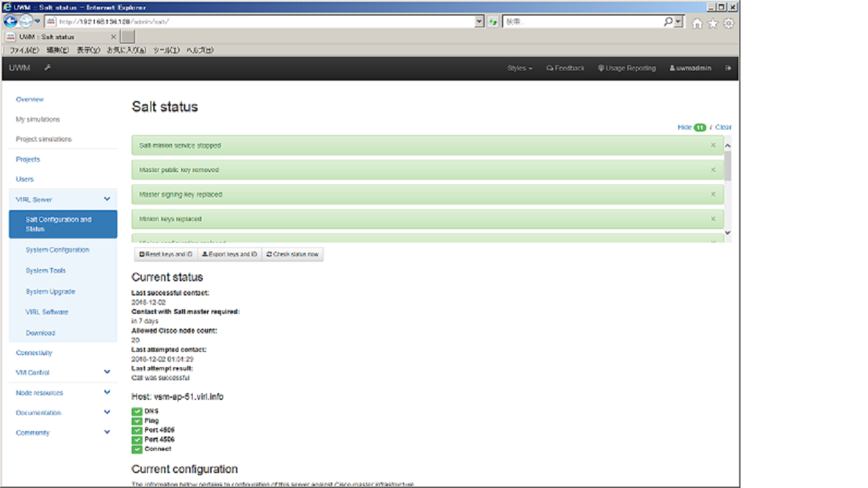Click the Clear notifications link
This screenshot has width=868, height=488.
[723, 127]
